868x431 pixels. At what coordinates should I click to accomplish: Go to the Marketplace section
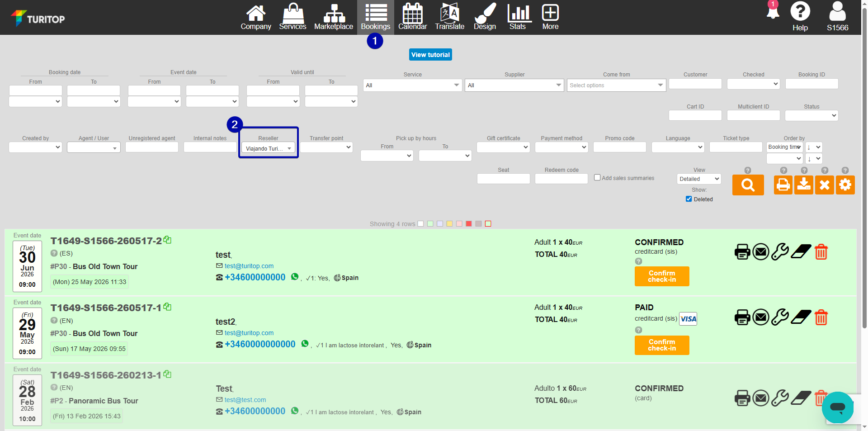(334, 17)
